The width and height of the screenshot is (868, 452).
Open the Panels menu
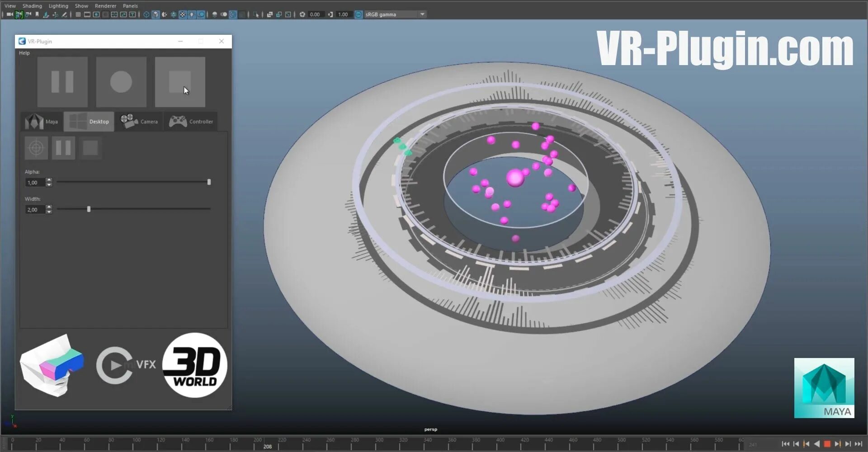click(x=130, y=6)
